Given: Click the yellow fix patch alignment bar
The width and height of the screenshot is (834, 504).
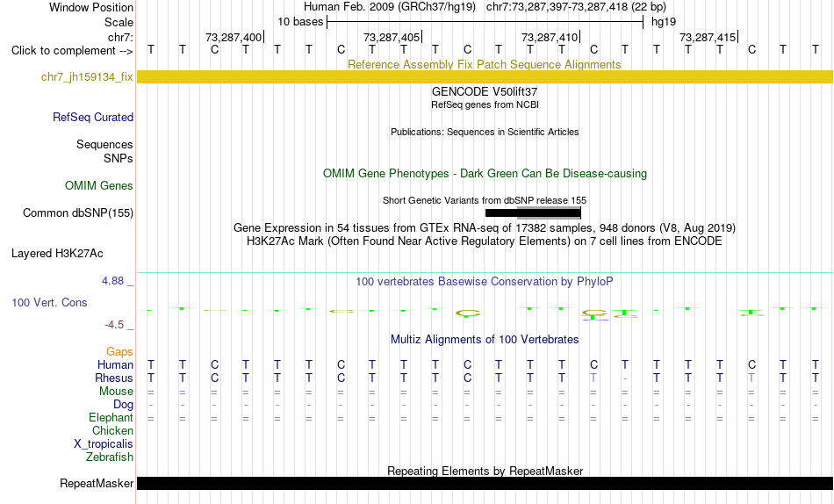Looking at the screenshot, I should [x=485, y=76].
